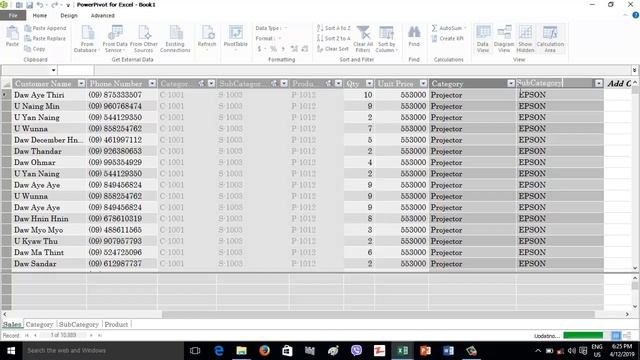The width and height of the screenshot is (640, 360).
Task: Open the Format dropdown
Action: pyautogui.click(x=269, y=38)
